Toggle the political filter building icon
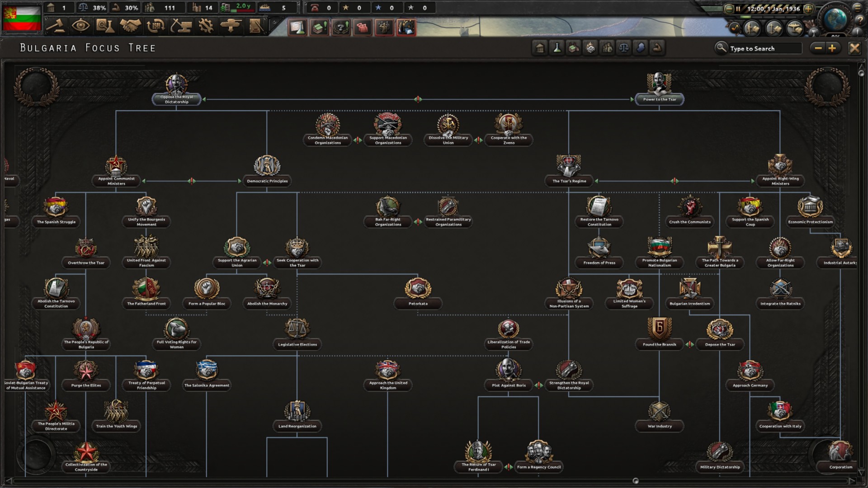 point(540,48)
